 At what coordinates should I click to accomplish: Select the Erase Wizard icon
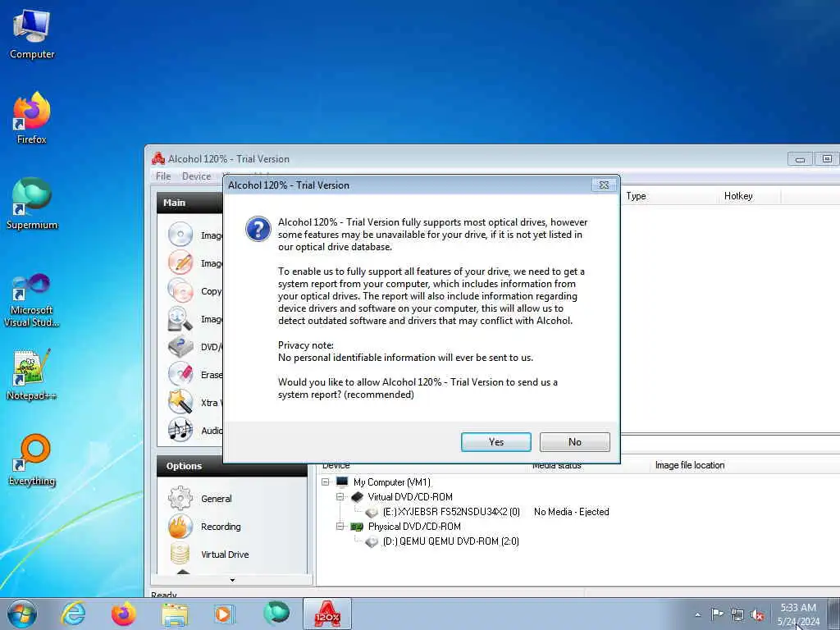tap(180, 374)
